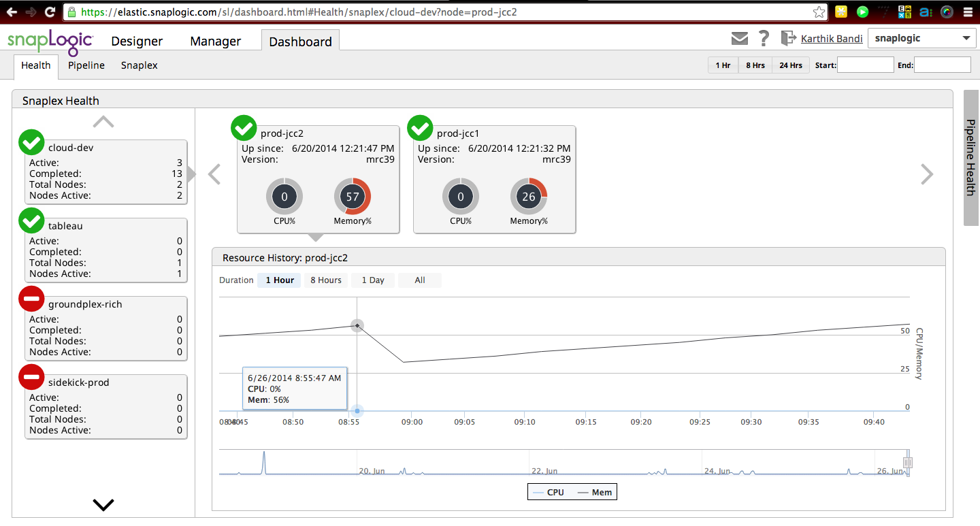The image size is (980, 526).
Task: Click the 8 Hrs time range button
Action: coord(755,65)
